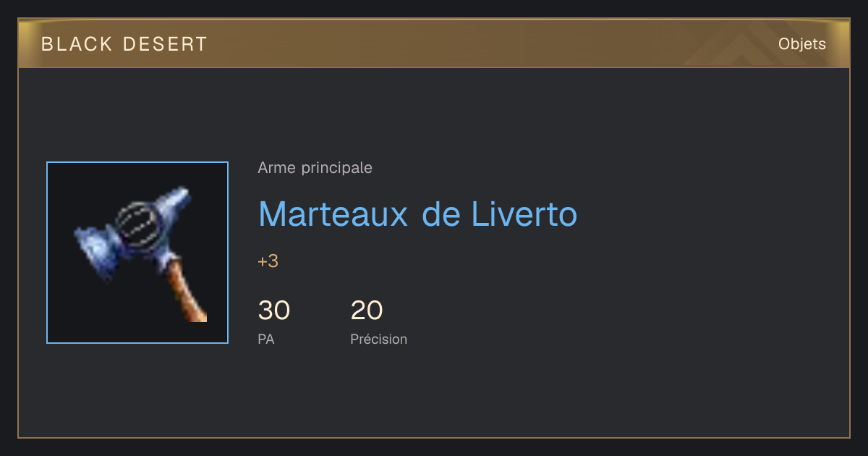Click the Précision stat label
This screenshot has width=868, height=456.
point(379,339)
